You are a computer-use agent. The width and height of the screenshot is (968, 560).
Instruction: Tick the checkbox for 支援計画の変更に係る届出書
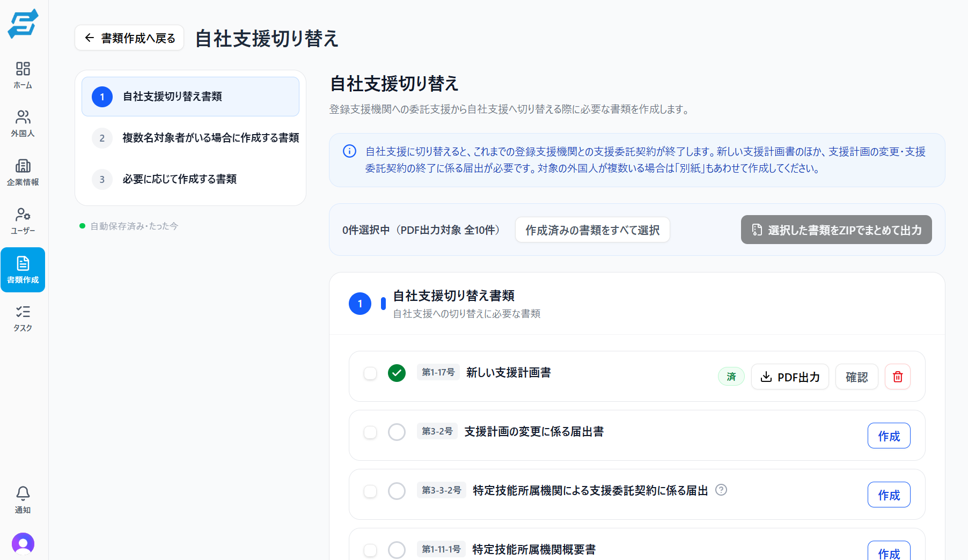(370, 432)
